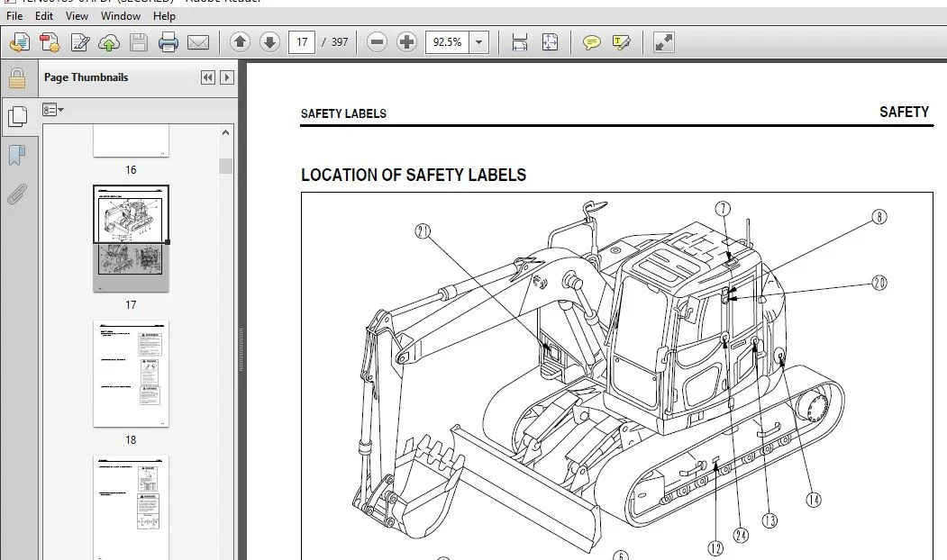Click the LOCATION OF SAFETY LABELS heading
The image size is (947, 560).
[414, 175]
